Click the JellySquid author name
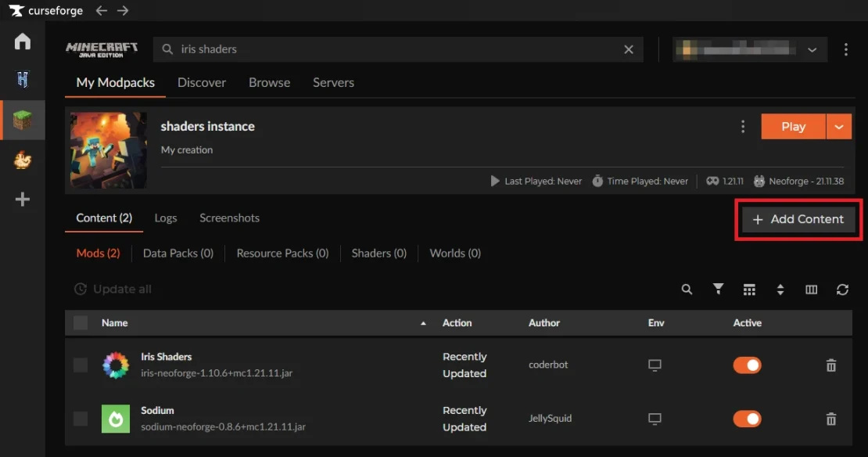868x457 pixels. [550, 418]
